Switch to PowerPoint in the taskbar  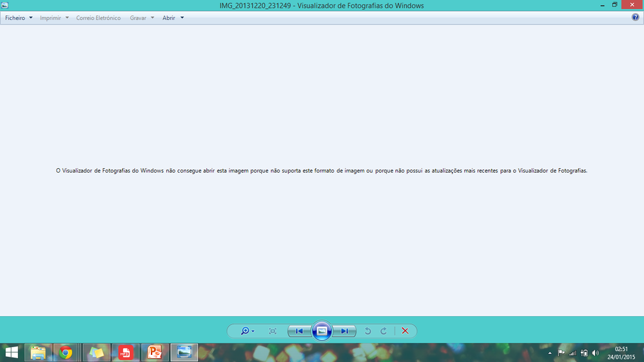155,352
